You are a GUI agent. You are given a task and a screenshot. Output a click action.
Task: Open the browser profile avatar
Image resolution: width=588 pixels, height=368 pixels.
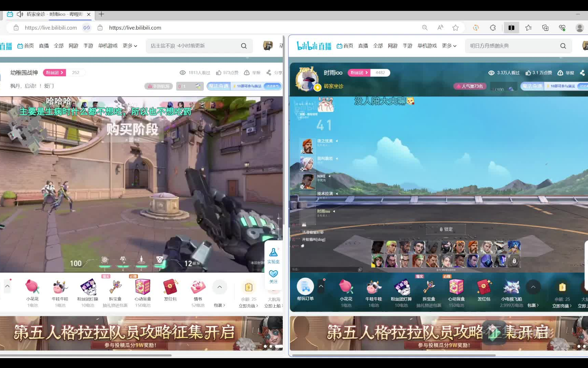(x=579, y=28)
